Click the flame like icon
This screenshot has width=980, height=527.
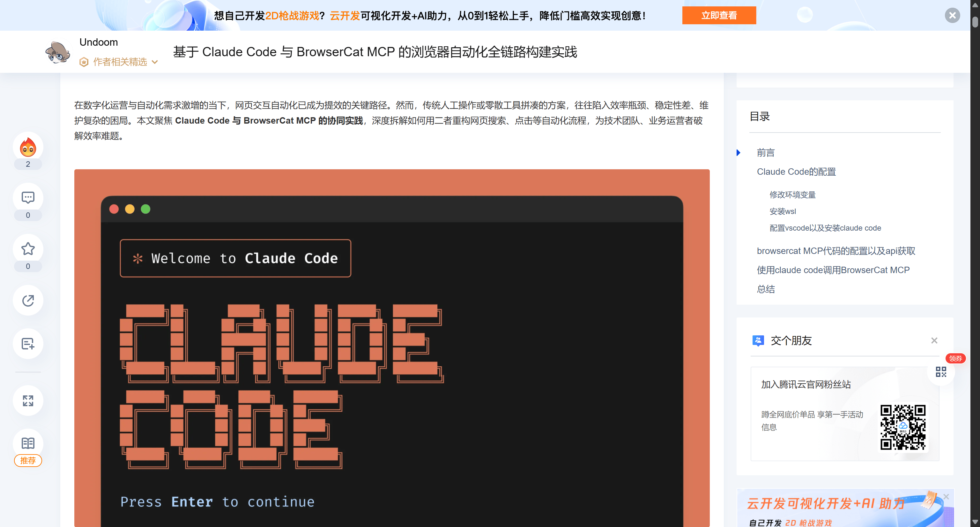(28, 147)
